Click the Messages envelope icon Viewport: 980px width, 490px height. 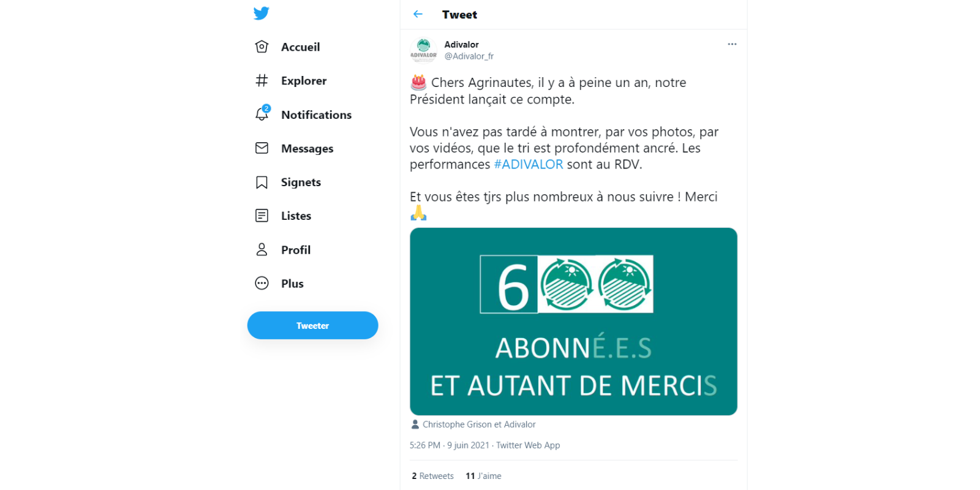262,148
